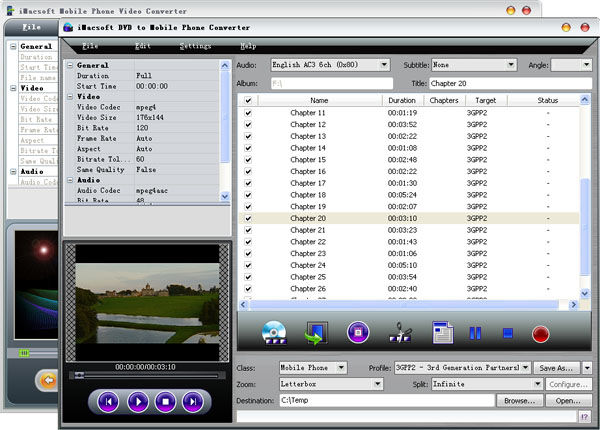Open File menu in Video Converter window

click(x=31, y=27)
